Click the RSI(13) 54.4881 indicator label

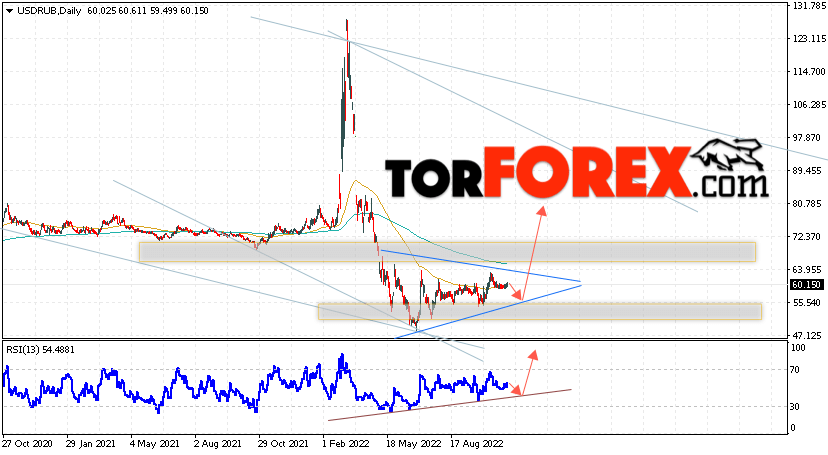41,349
